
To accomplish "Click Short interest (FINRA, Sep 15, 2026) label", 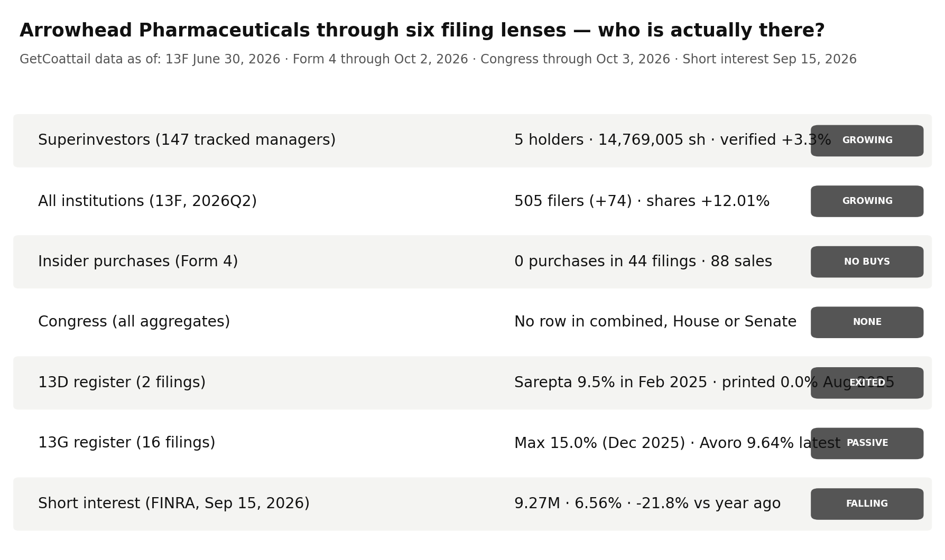I will [174, 504].
